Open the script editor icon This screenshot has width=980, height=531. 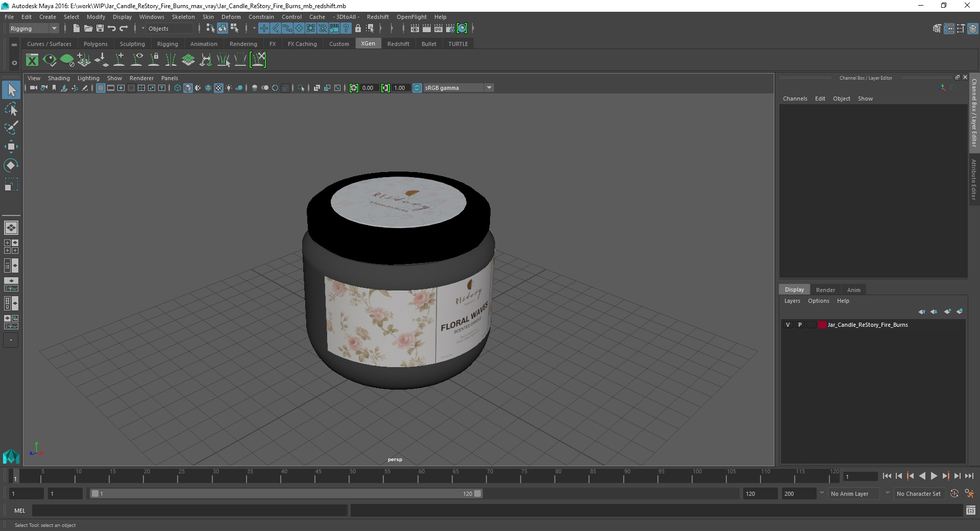pos(970,510)
